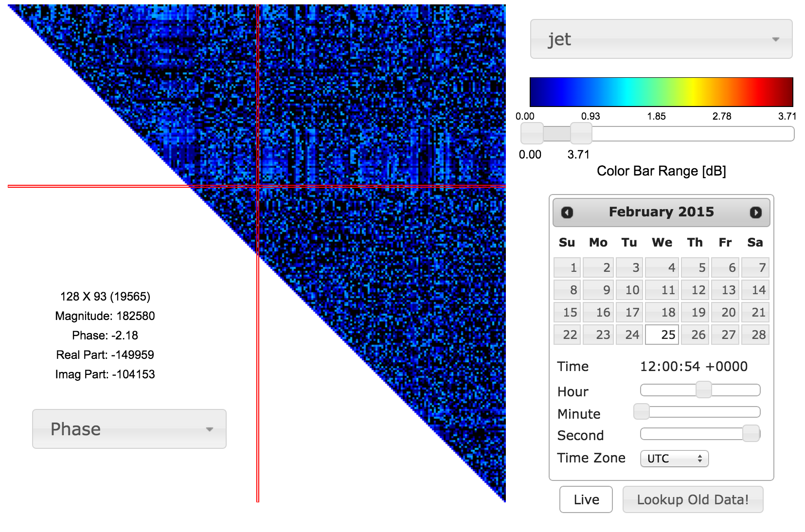Expand the Phase display mode dropdown
This screenshot has height=532, width=805.
click(129, 429)
